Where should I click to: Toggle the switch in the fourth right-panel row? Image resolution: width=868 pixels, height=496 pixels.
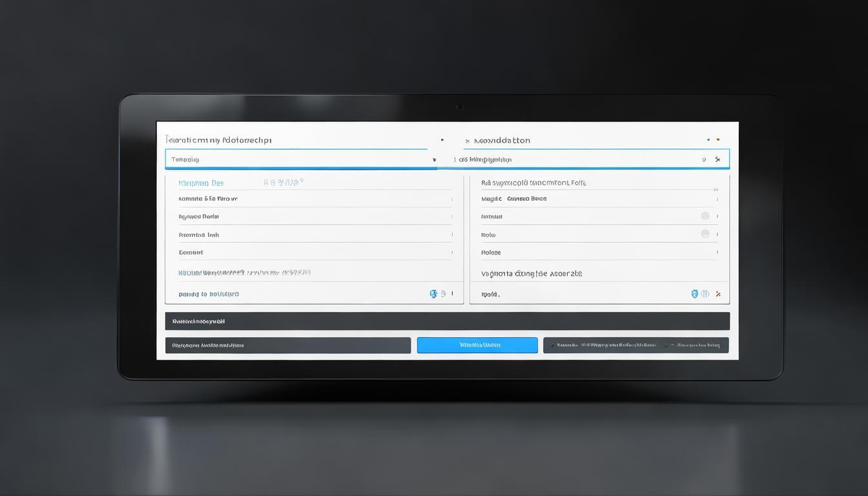point(705,234)
